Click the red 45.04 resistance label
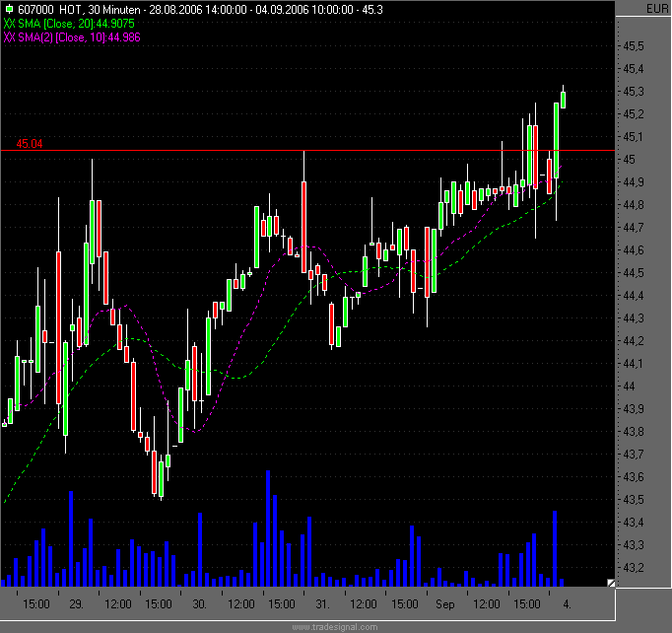The height and width of the screenshot is (633, 672). [30, 144]
